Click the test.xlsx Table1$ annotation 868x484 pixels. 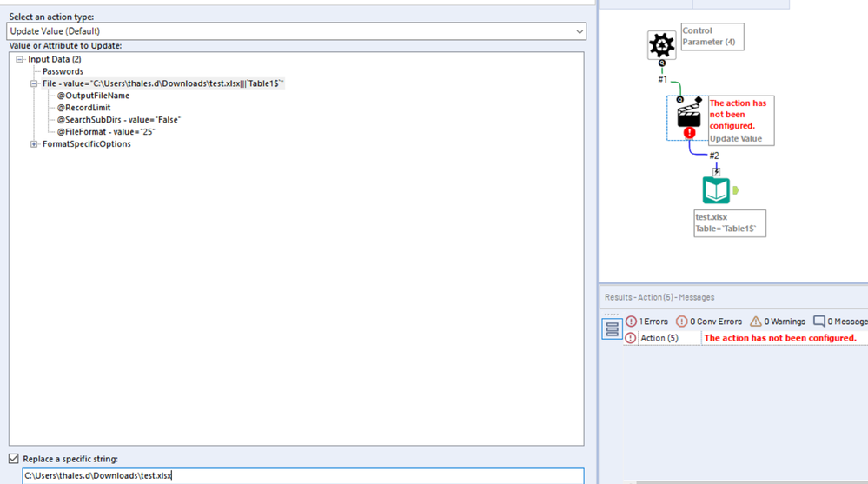tap(730, 223)
